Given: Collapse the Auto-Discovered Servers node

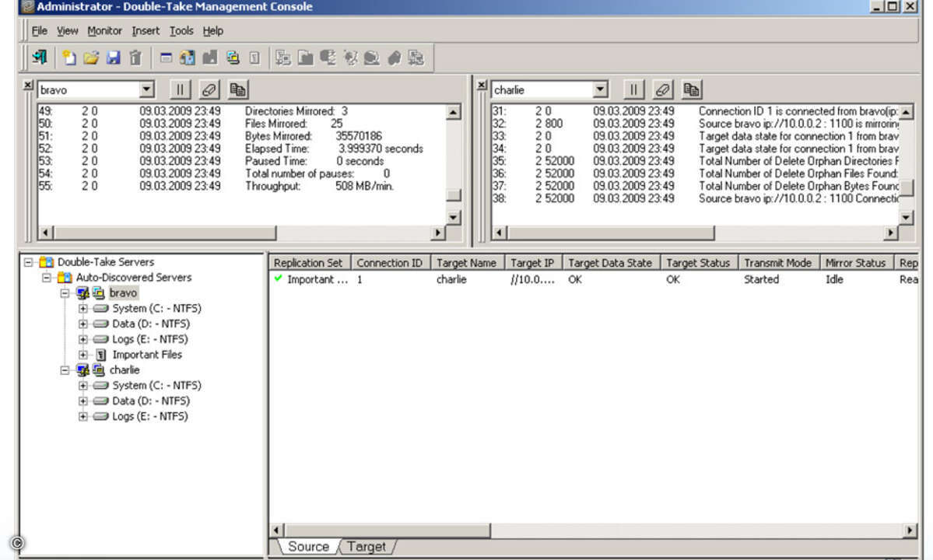Looking at the screenshot, I should [47, 277].
